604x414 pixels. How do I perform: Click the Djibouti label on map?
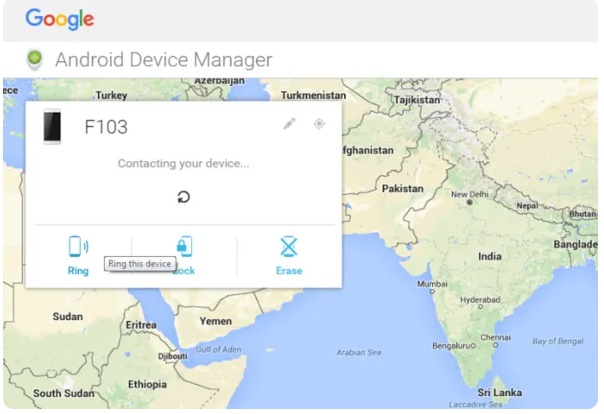point(173,356)
